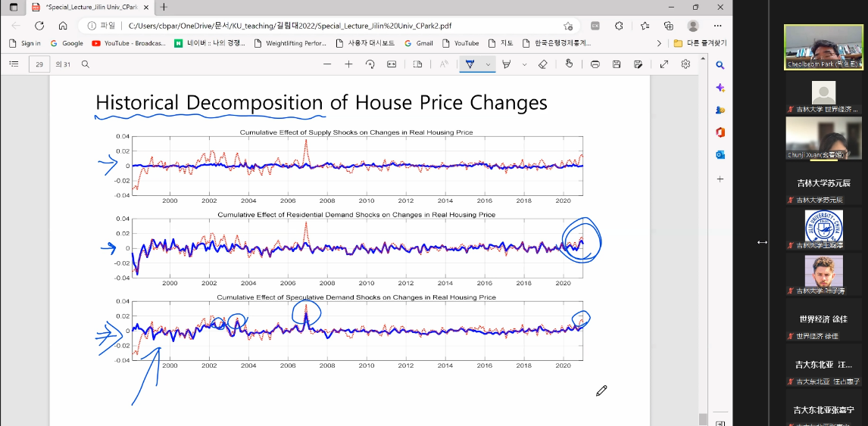Open the Draw pen options dropdown
868x426 pixels.
coord(488,64)
